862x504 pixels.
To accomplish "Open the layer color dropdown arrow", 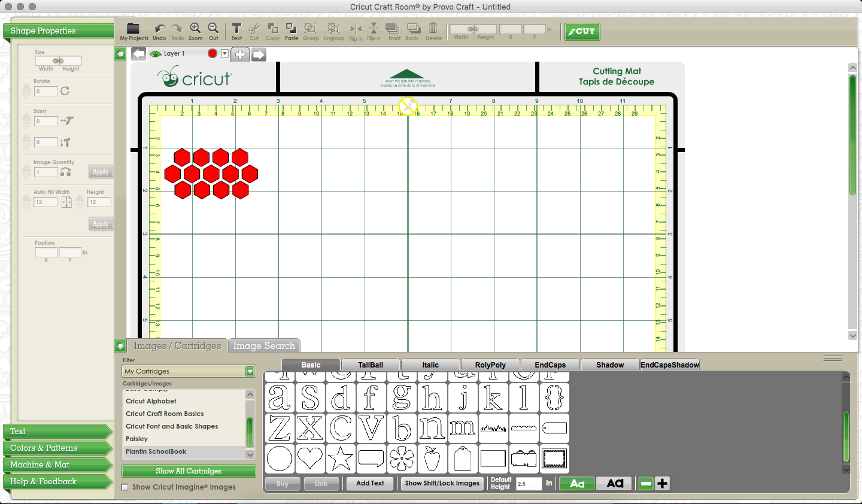I will pyautogui.click(x=224, y=53).
